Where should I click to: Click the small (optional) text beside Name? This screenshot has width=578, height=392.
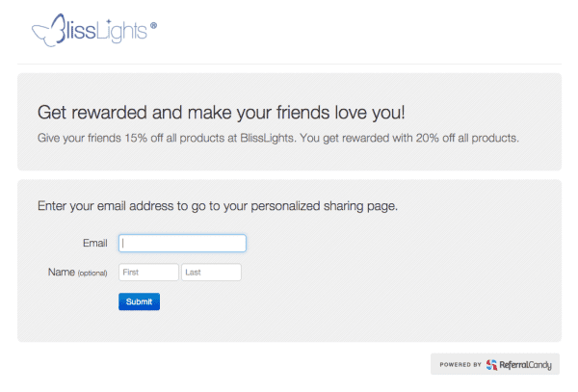pos(92,273)
